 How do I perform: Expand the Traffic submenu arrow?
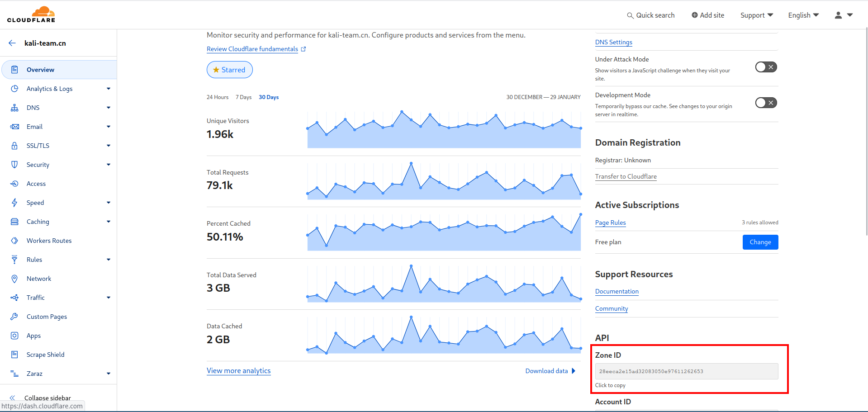[x=109, y=298]
